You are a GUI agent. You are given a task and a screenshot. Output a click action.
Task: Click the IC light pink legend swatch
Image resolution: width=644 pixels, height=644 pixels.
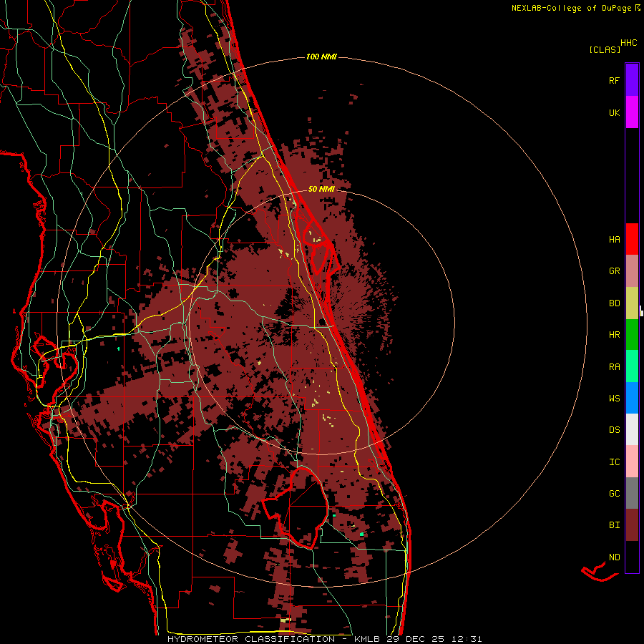point(632,462)
